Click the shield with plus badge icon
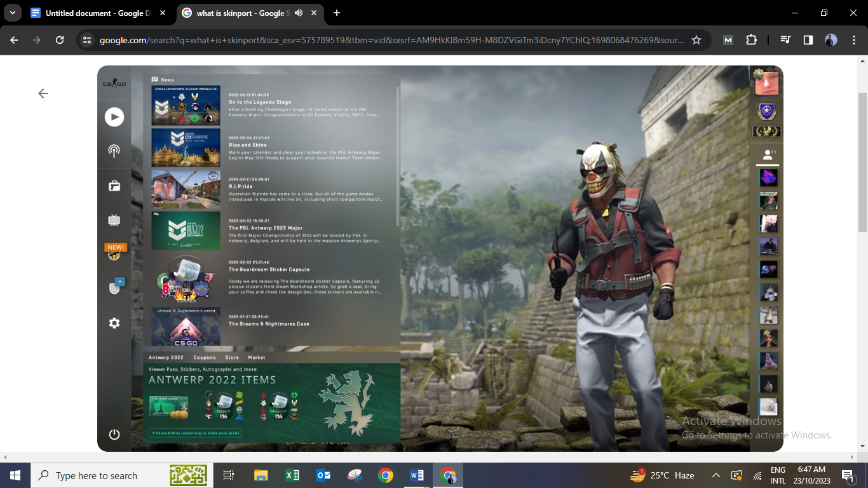868x488 pixels. click(115, 287)
